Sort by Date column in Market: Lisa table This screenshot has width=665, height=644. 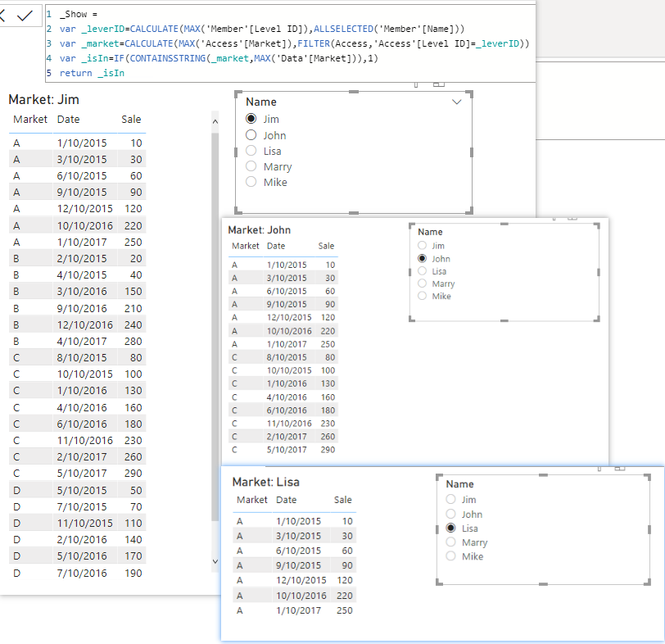287,500
